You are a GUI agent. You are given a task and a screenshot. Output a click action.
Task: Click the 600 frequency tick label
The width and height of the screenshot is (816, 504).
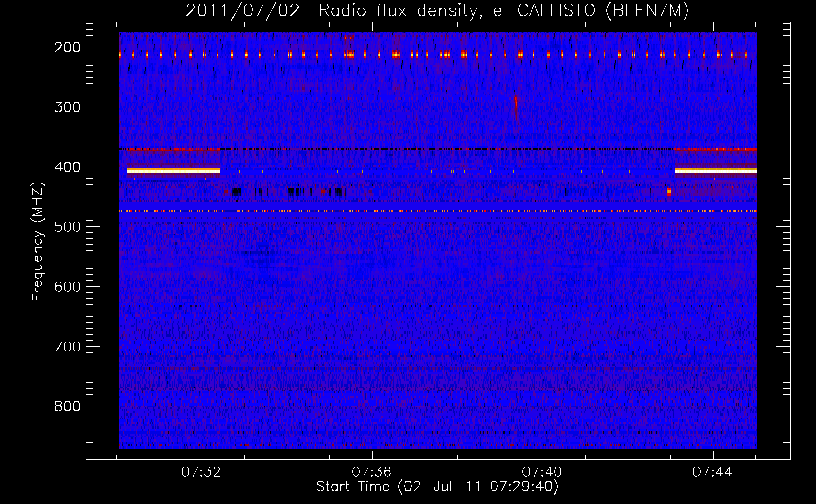[68, 287]
